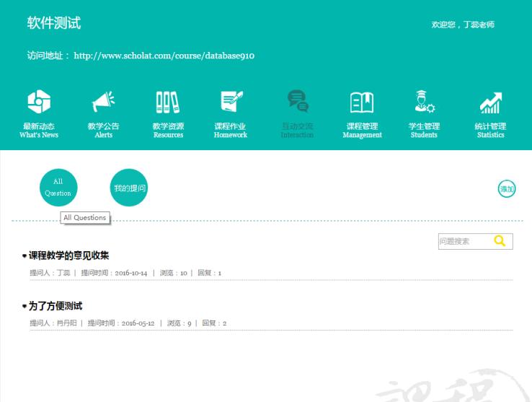Click the 软件测试 course title
This screenshot has height=402, width=532.
pyautogui.click(x=54, y=23)
